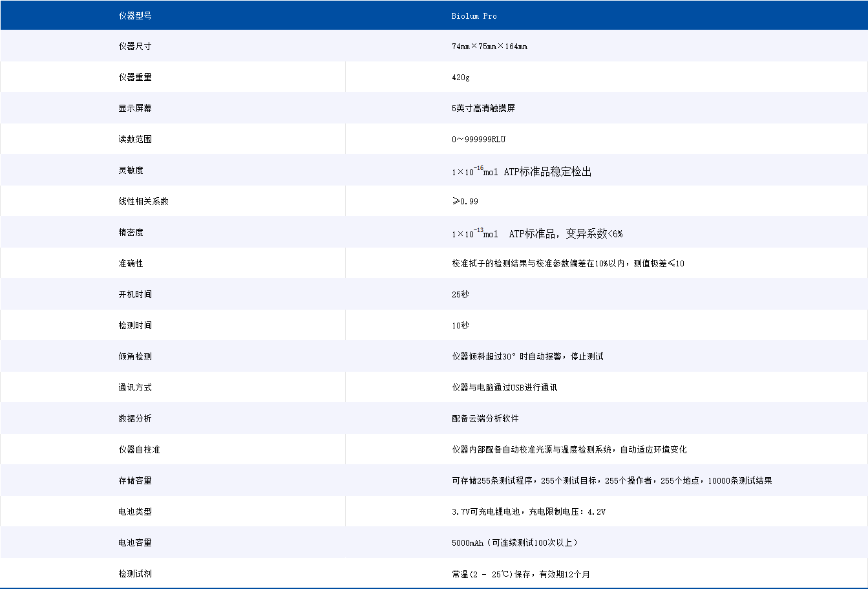Click the 仪器尺寸 row label
This screenshot has width=868, height=589.
click(x=134, y=46)
